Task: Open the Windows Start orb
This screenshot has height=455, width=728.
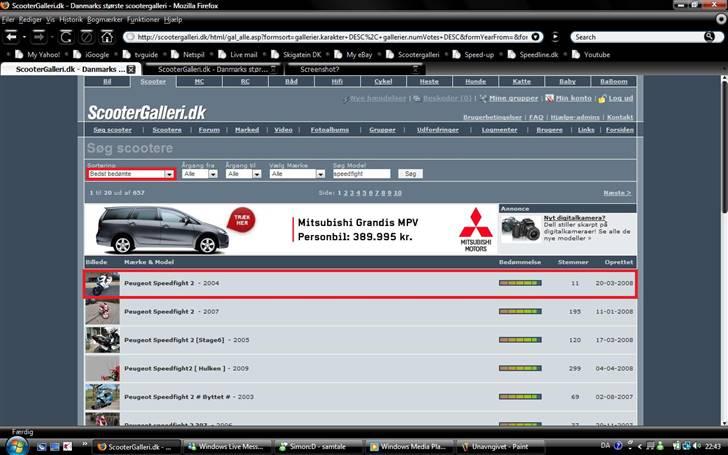Action: (17, 446)
